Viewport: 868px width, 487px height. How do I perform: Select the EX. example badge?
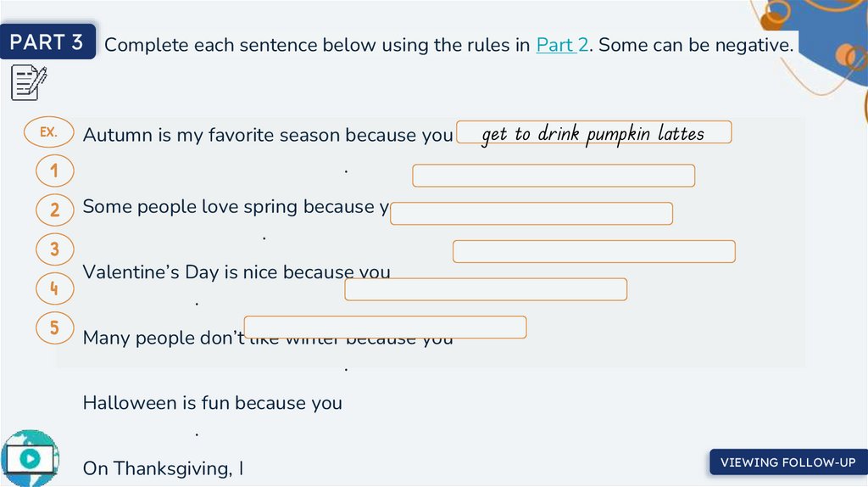(x=49, y=132)
